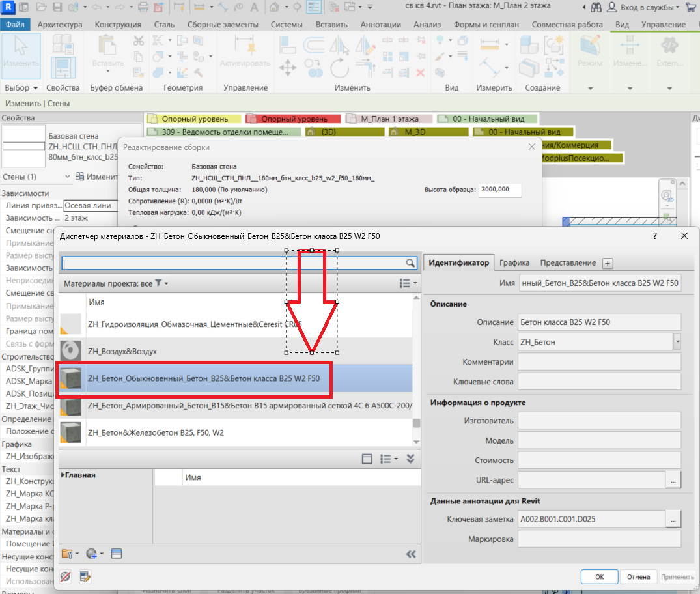Toggle the Thin Lines icon in quick access toolbar
The image size is (700, 594).
click(x=315, y=7)
